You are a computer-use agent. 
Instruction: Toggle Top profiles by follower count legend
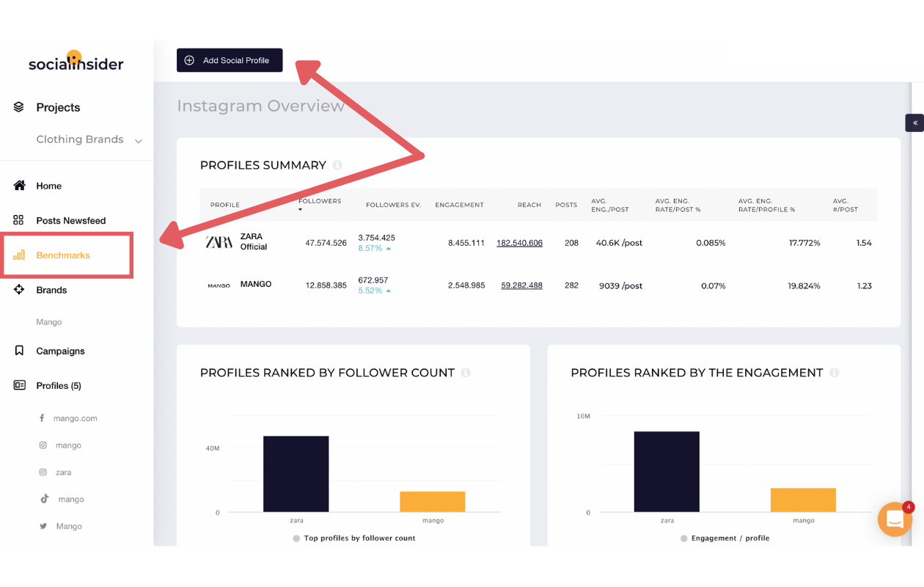[354, 538]
